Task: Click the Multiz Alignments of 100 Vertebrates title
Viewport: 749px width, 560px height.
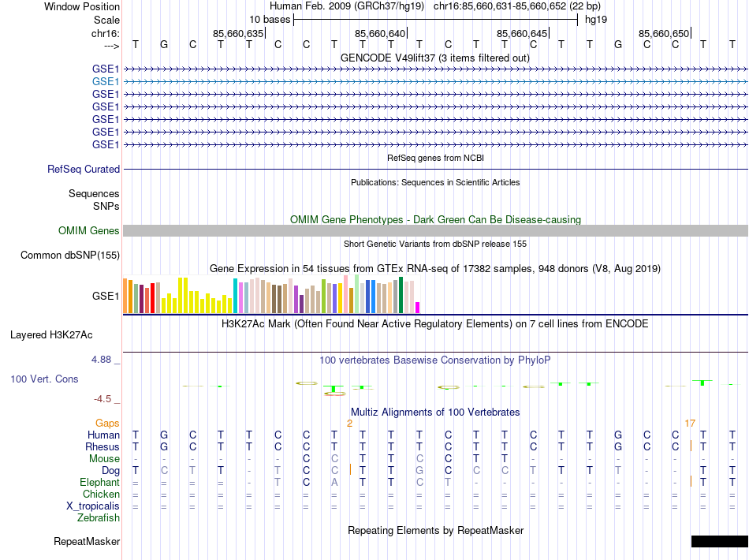Action: tap(435, 412)
